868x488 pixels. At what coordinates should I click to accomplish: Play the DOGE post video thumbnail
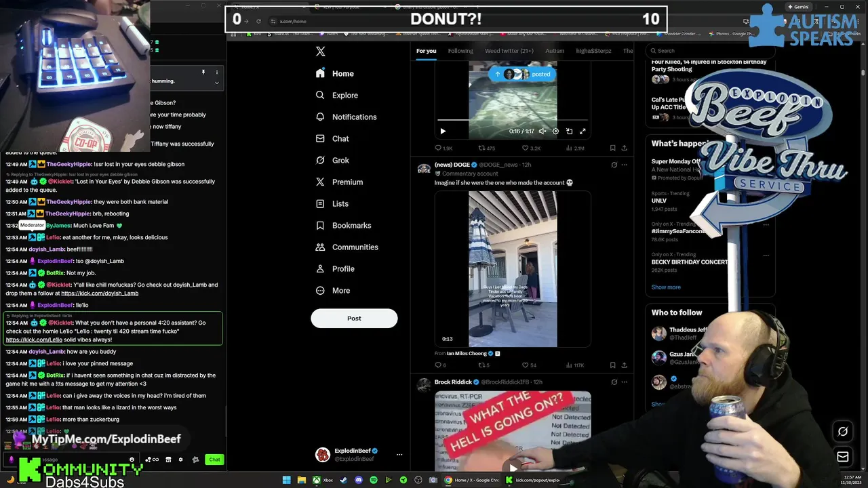513,269
